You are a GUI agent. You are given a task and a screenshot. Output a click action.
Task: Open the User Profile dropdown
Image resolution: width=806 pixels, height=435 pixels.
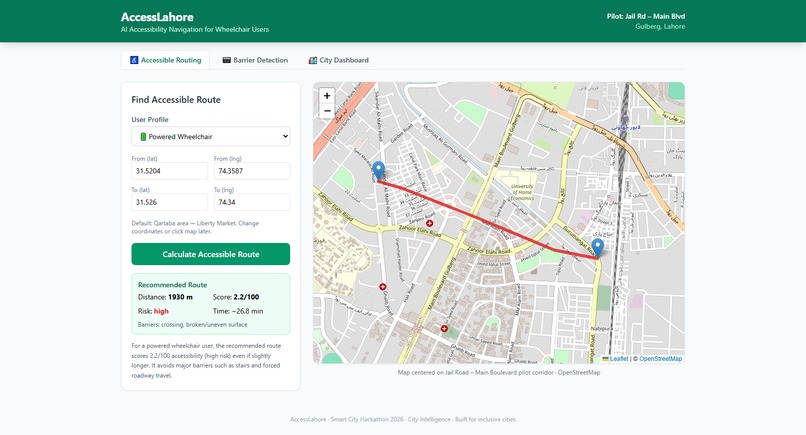pos(211,136)
